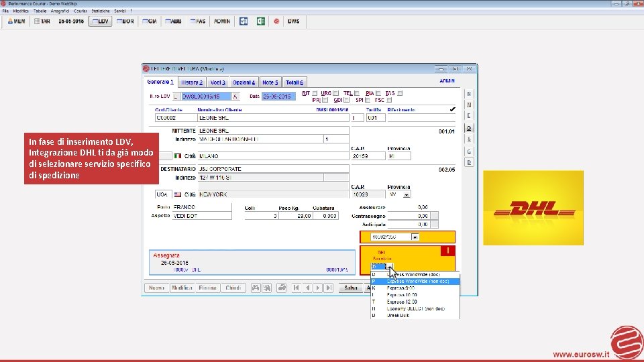This screenshot has height=362, width=644.
Task: Go to previous record
Action: pos(307,288)
